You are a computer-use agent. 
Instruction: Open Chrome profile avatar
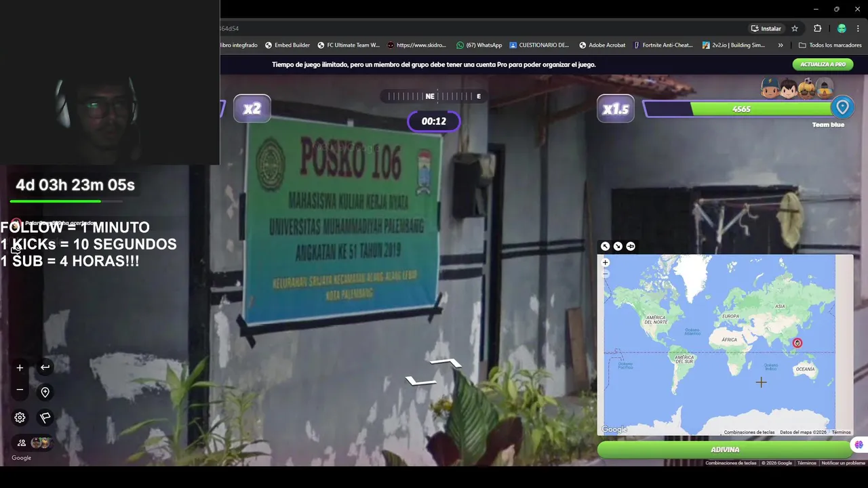[x=842, y=28]
